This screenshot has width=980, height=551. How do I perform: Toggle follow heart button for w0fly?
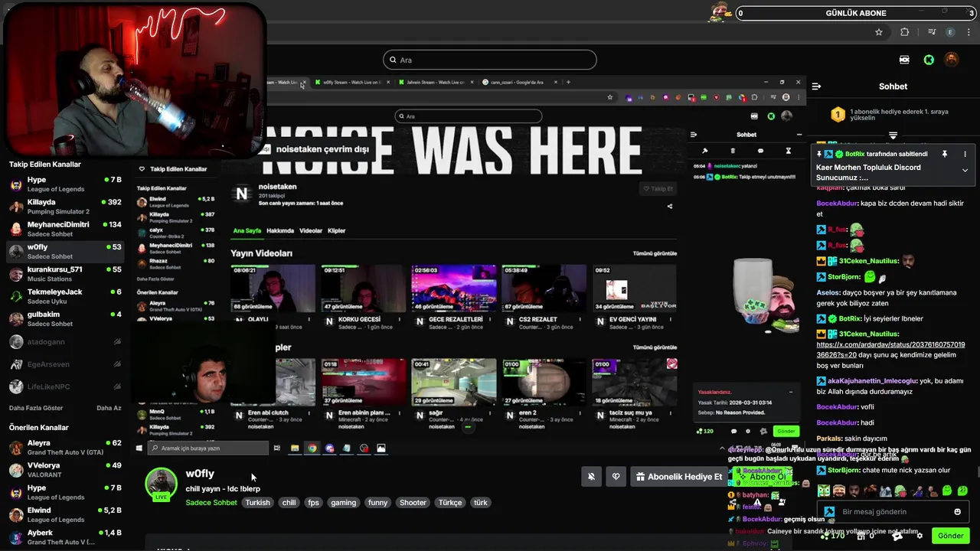pos(616,477)
